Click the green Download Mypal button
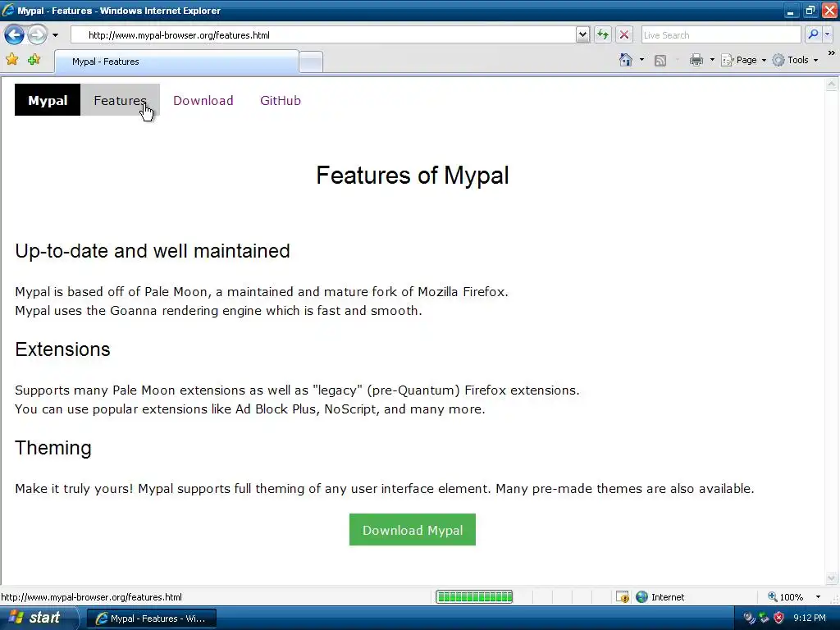Viewport: 840px width, 630px height. pos(413,530)
